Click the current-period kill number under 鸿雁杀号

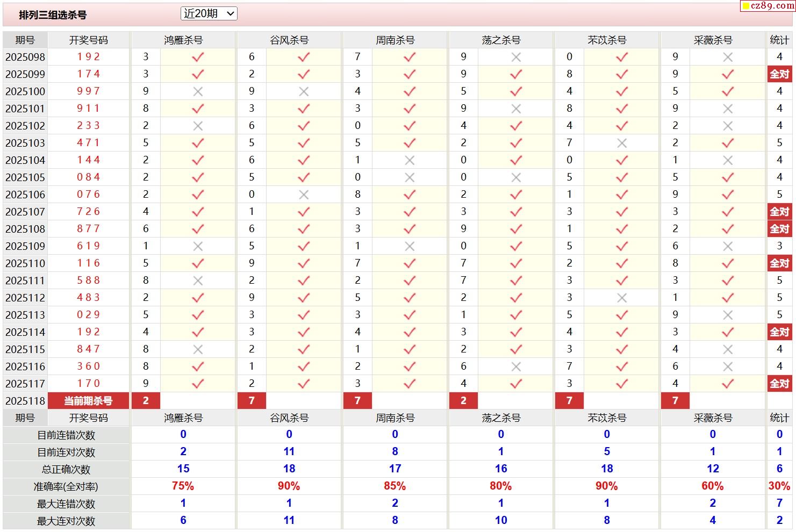pyautogui.click(x=146, y=401)
